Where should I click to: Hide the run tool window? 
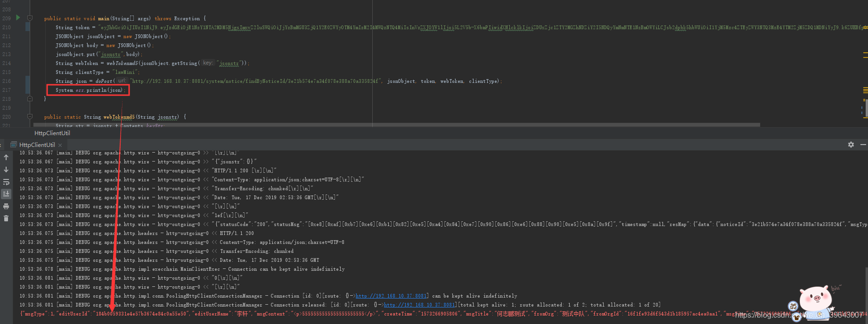[863, 145]
